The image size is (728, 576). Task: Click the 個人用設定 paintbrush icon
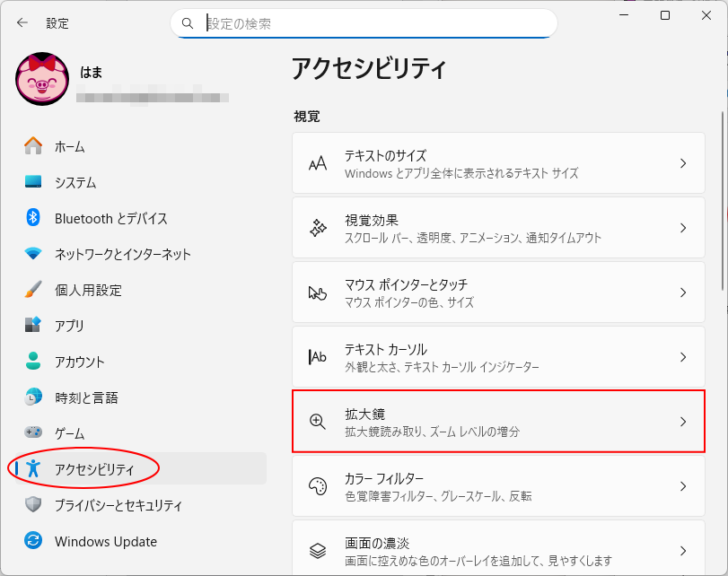(33, 289)
